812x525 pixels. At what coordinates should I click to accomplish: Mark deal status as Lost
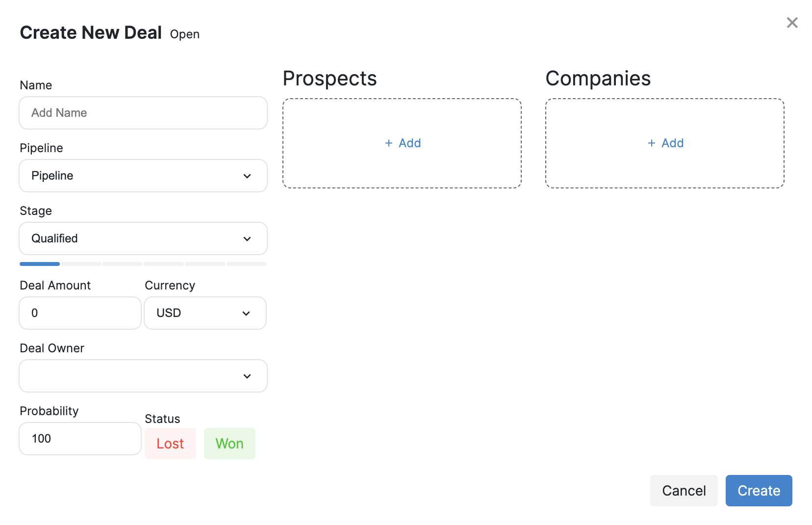tap(170, 444)
